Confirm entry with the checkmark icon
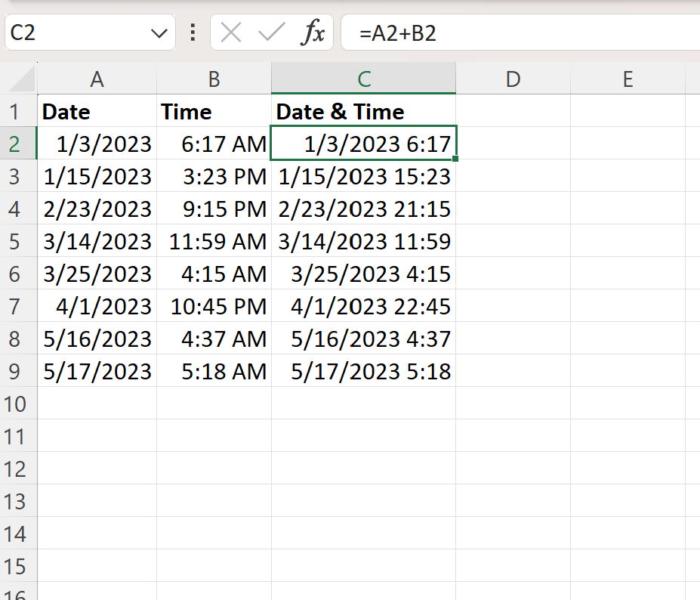700x600 pixels. (271, 32)
